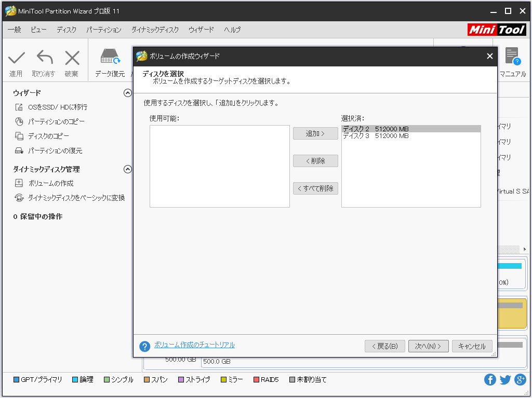Select ボリュームの作成 in sidebar

click(51, 183)
